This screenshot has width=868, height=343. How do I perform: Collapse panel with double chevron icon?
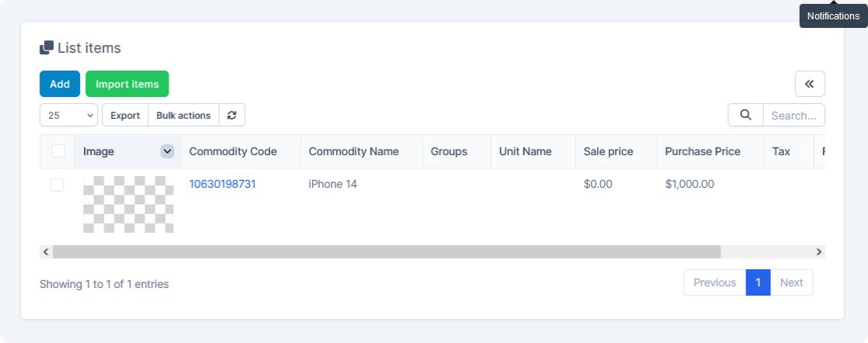pos(809,84)
